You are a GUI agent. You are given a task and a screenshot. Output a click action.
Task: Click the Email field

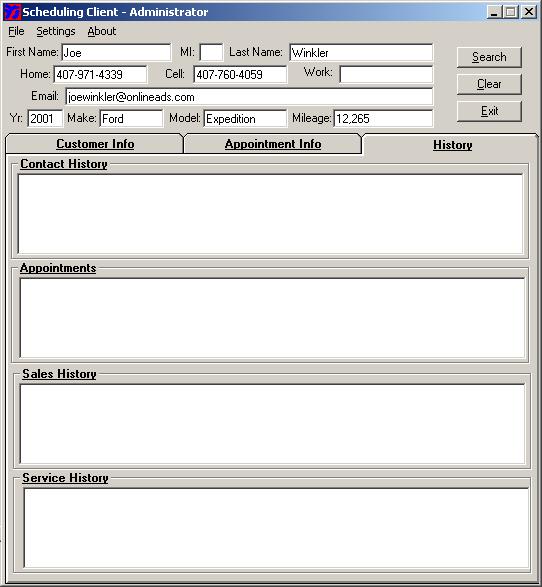tap(249, 97)
